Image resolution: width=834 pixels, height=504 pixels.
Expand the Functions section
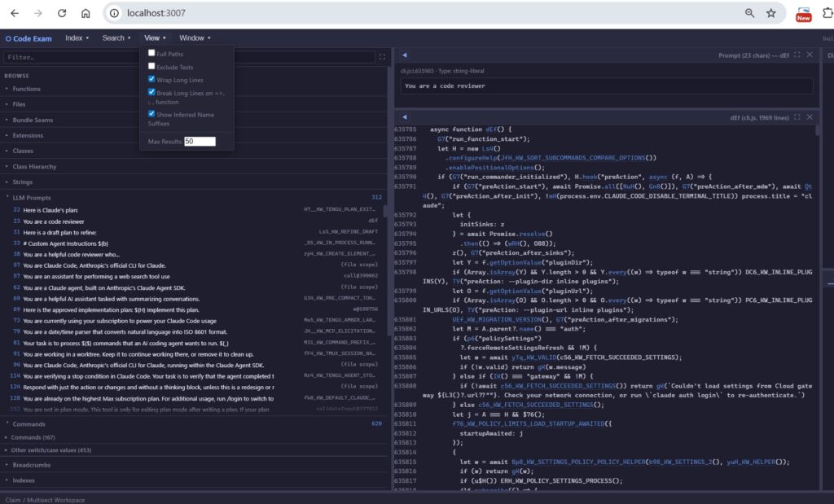27,89
